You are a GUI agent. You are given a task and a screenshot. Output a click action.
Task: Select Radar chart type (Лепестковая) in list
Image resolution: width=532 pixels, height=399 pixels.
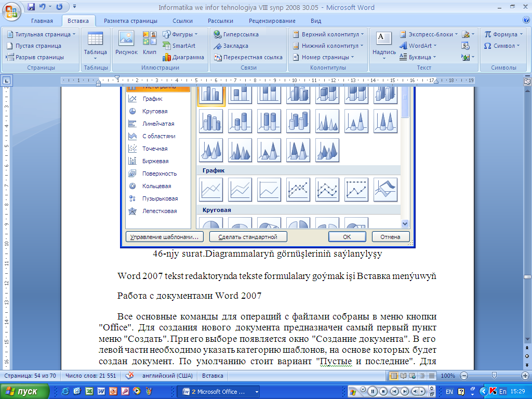pyautogui.click(x=152, y=211)
